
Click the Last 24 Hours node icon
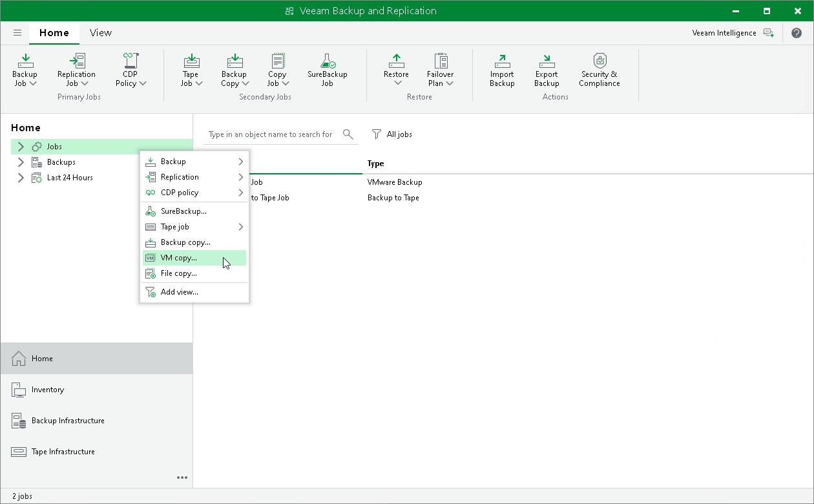[37, 178]
